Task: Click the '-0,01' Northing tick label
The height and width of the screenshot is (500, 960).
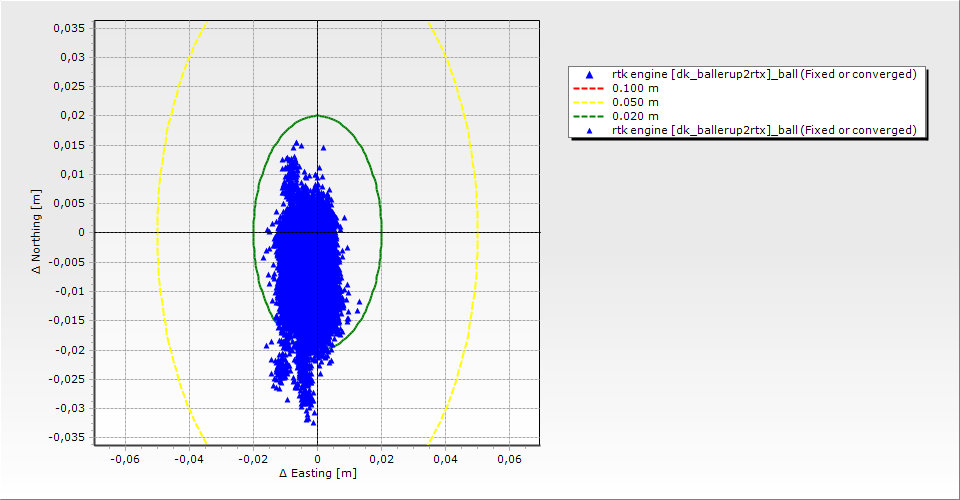Action: coord(70,291)
